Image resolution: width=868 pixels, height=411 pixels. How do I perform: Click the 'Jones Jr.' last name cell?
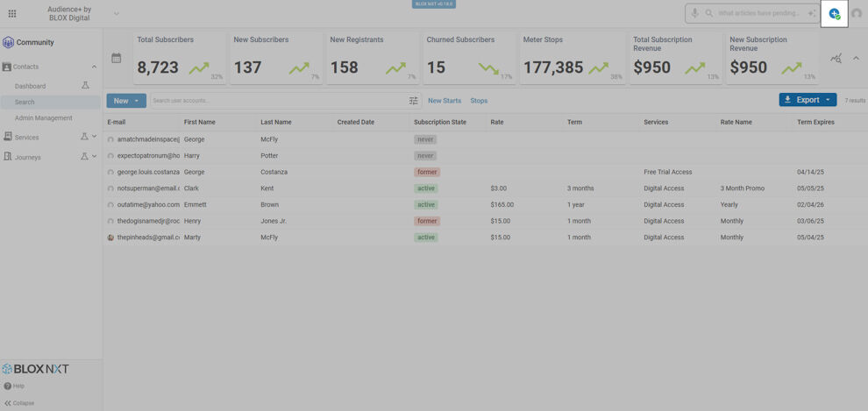(x=274, y=221)
